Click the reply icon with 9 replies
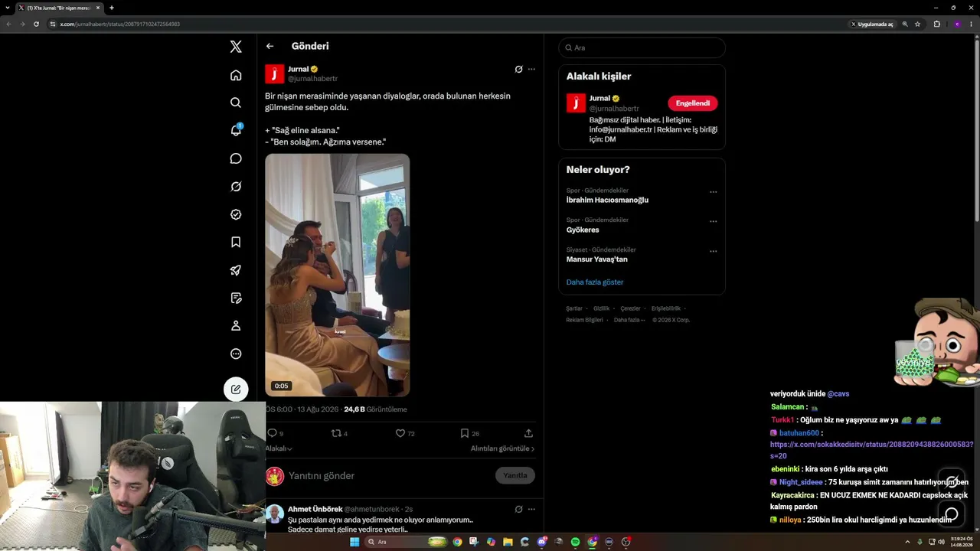The height and width of the screenshot is (551, 980). 272,433
